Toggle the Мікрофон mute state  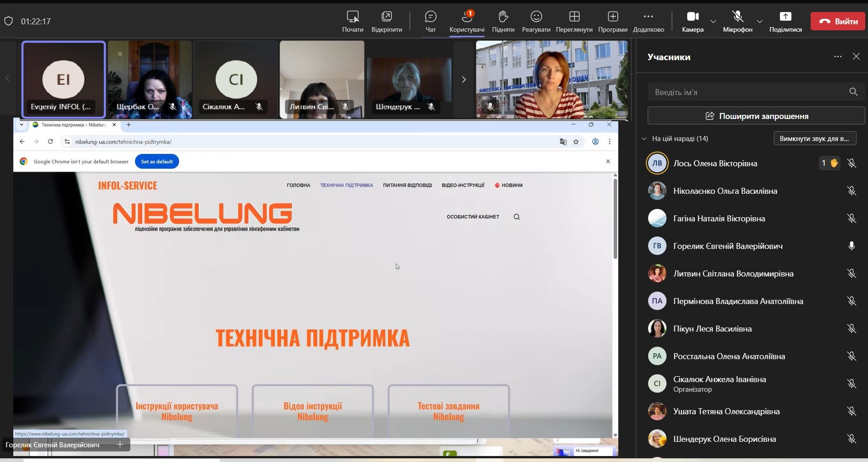tap(738, 21)
